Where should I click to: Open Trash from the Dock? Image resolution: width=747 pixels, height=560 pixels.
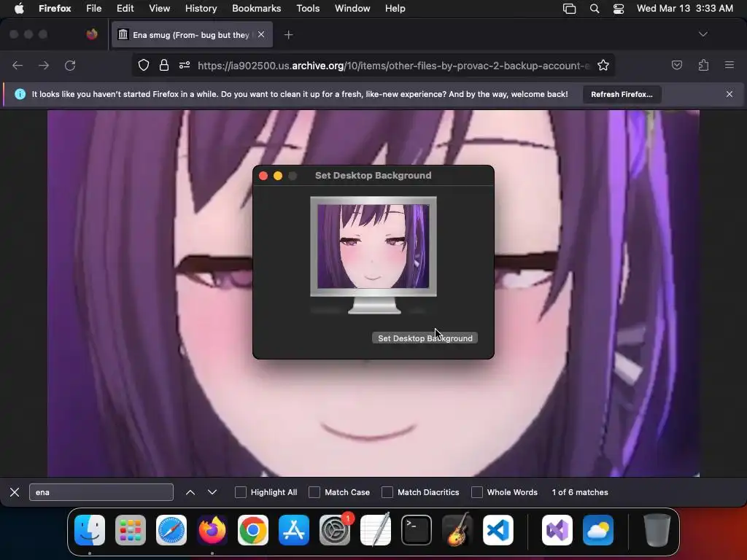tap(657, 530)
